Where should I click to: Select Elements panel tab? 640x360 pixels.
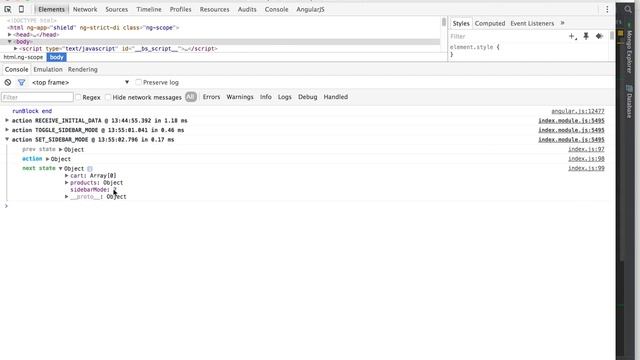[51, 9]
